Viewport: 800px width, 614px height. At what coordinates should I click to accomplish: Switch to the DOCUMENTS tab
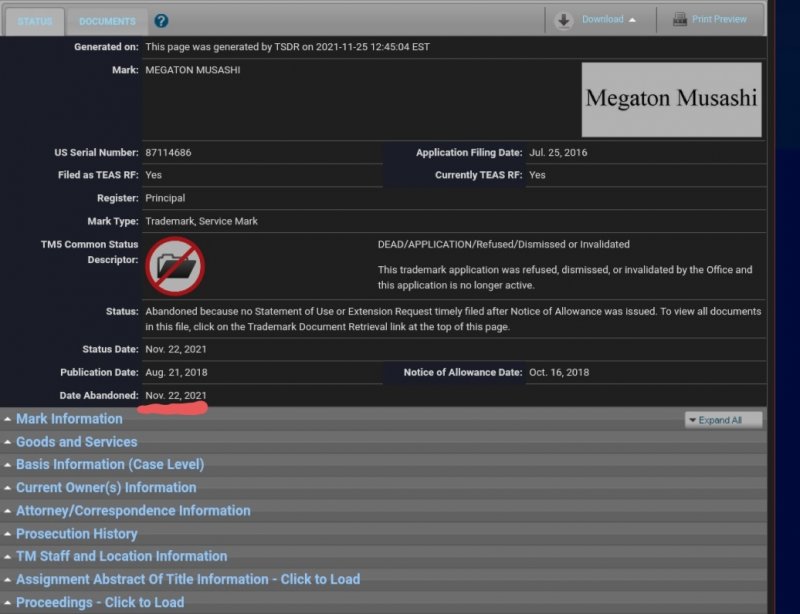pyautogui.click(x=107, y=20)
